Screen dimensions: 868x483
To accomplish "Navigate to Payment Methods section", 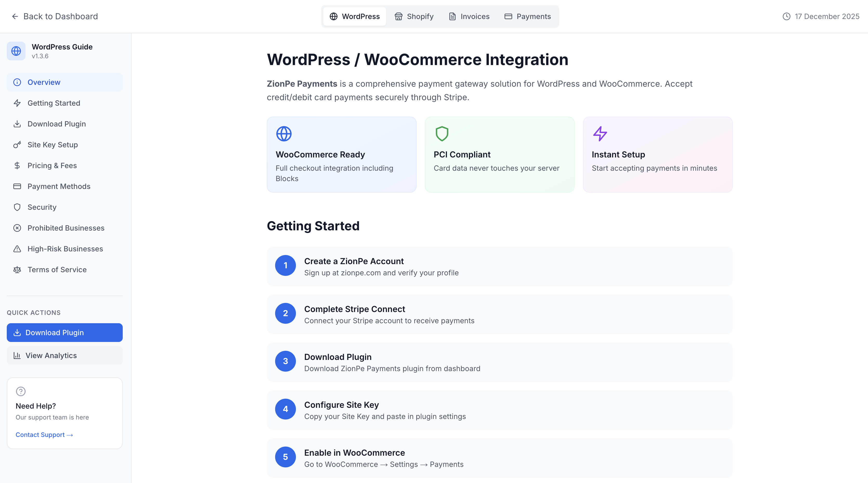I will [x=59, y=187].
